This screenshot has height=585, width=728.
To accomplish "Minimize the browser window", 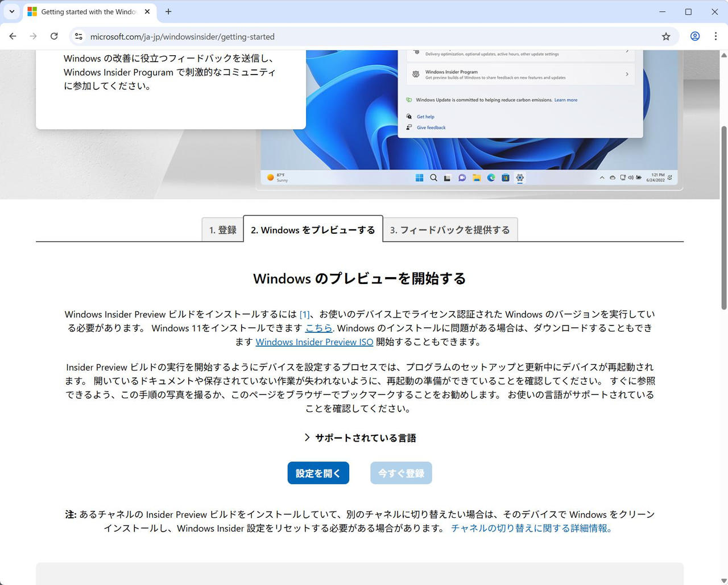I will click(662, 11).
